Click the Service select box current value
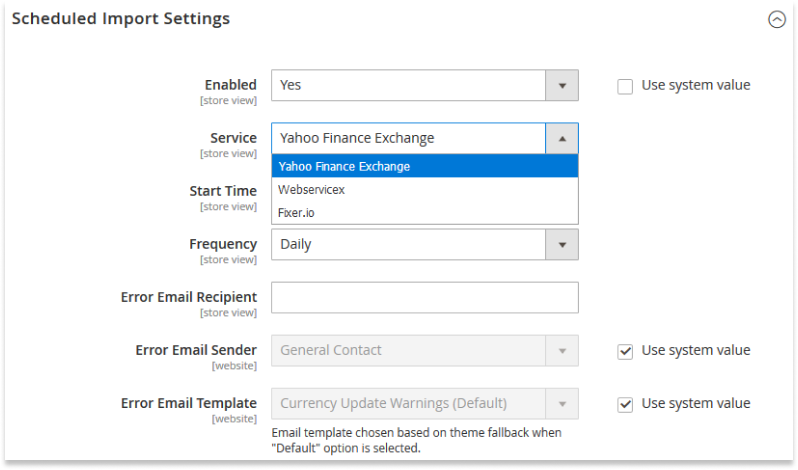Screen dimensions: 798x470 pos(408,138)
